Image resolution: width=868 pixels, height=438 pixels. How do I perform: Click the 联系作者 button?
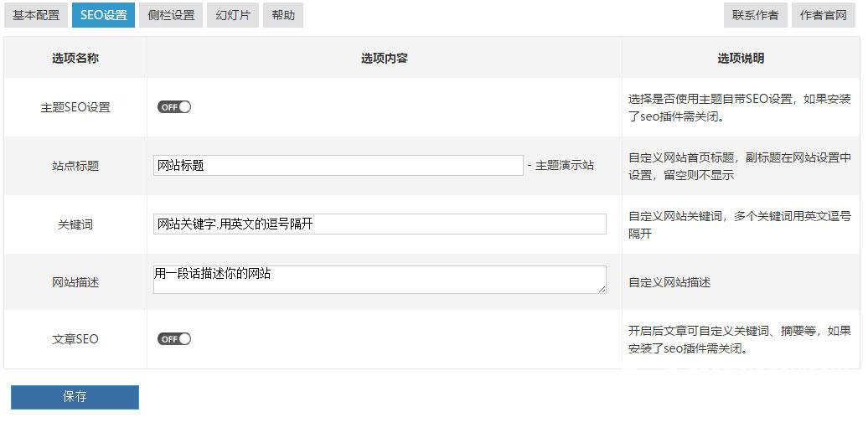click(x=755, y=15)
